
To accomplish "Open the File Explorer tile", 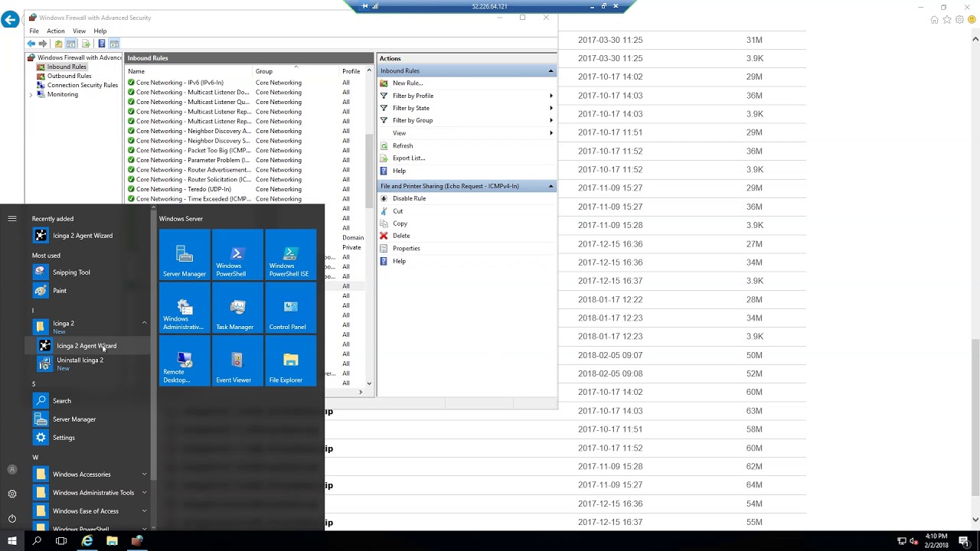I will [x=290, y=360].
